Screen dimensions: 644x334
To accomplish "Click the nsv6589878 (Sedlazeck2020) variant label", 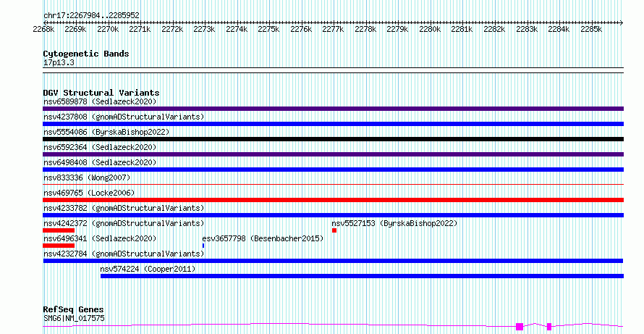I will coord(100,101).
